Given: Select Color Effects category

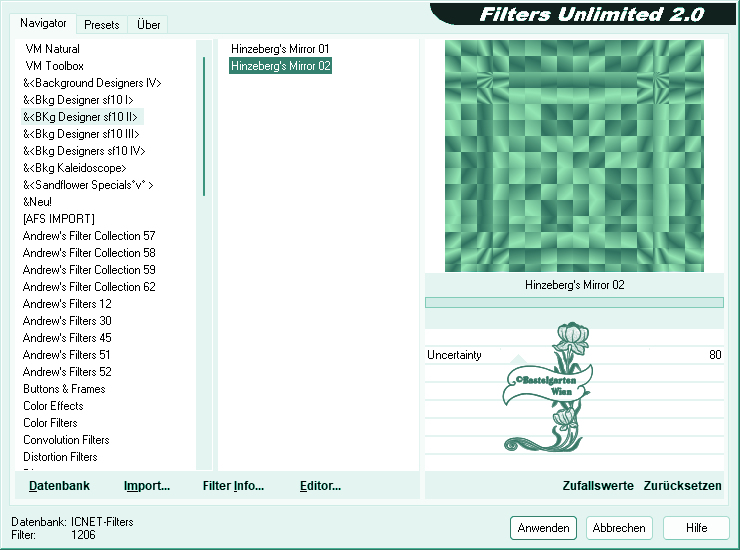Looking at the screenshot, I should click(53, 406).
